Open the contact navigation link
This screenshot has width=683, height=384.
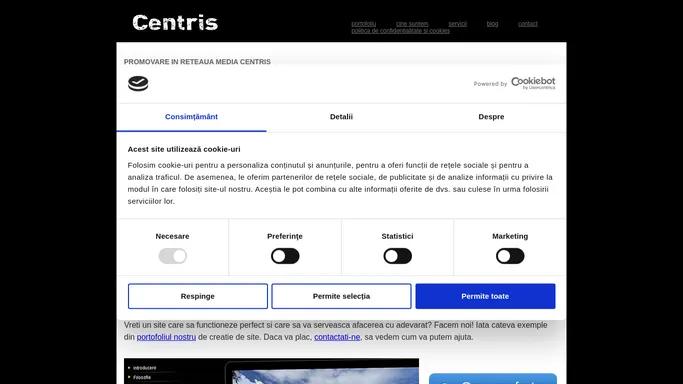click(527, 24)
